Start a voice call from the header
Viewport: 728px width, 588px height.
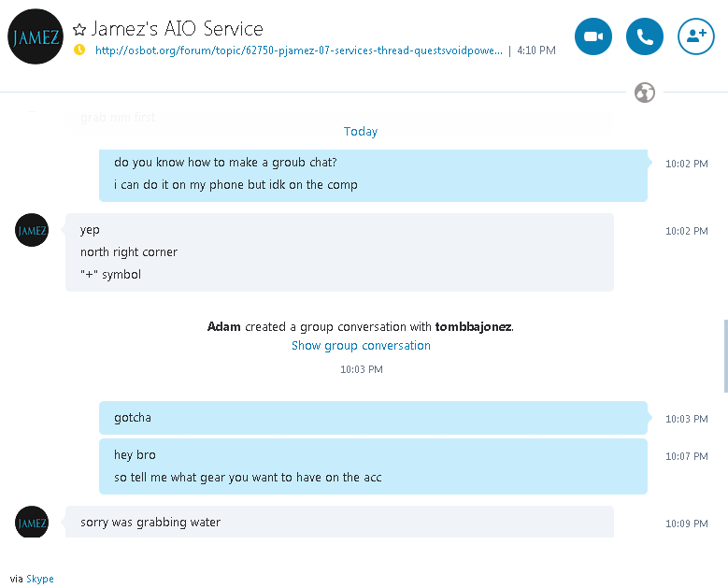tap(644, 36)
